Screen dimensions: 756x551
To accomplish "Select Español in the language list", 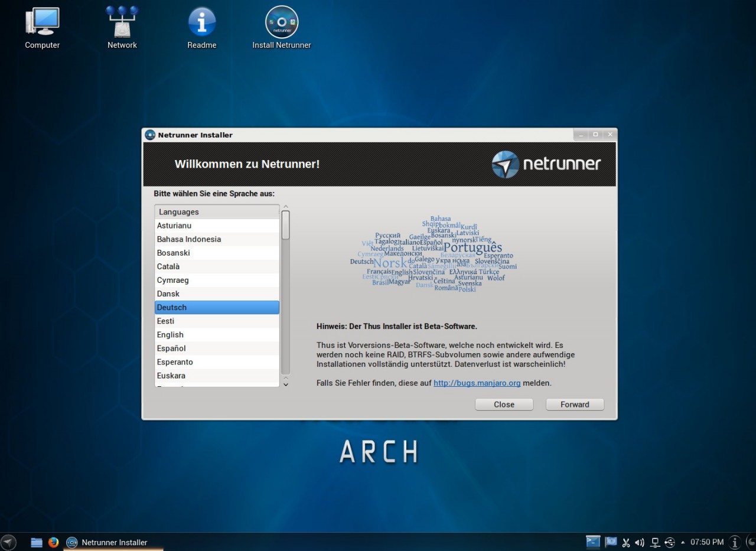I will pyautogui.click(x=217, y=348).
